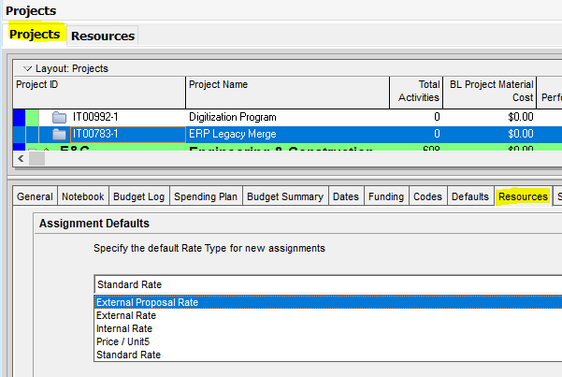Viewport: 562px width, 377px height.
Task: Click Digitization Program project name
Action: pos(233,117)
